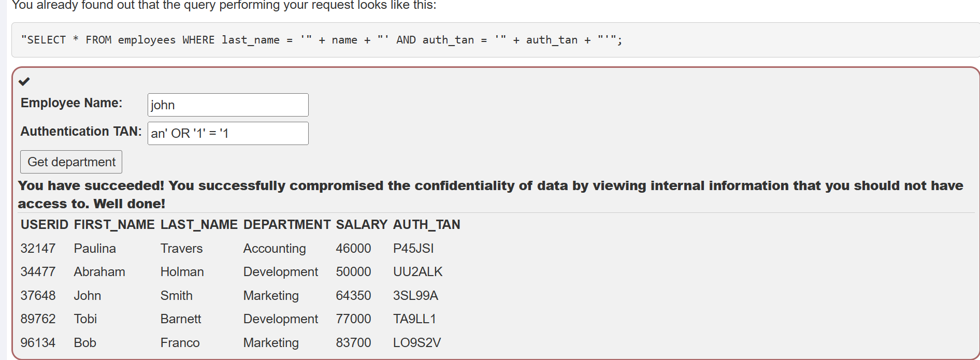The height and width of the screenshot is (360, 980).
Task: Click the last name Travers
Action: click(x=181, y=248)
